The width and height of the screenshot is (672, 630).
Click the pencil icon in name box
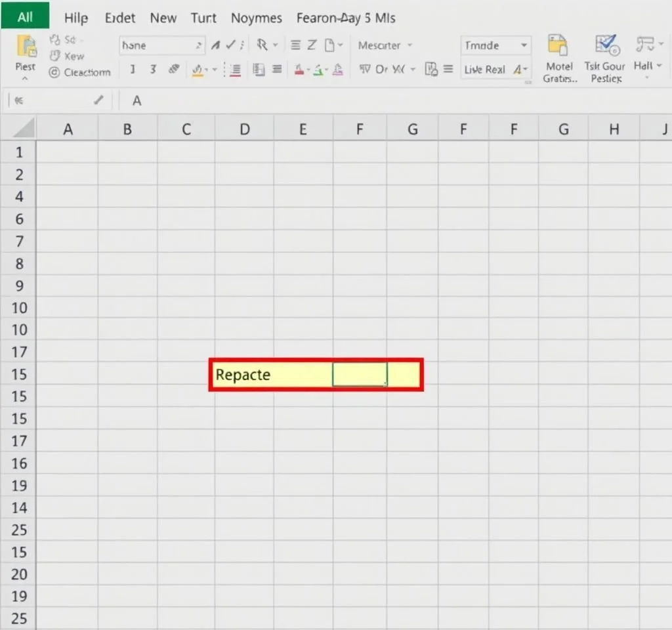pos(98,100)
